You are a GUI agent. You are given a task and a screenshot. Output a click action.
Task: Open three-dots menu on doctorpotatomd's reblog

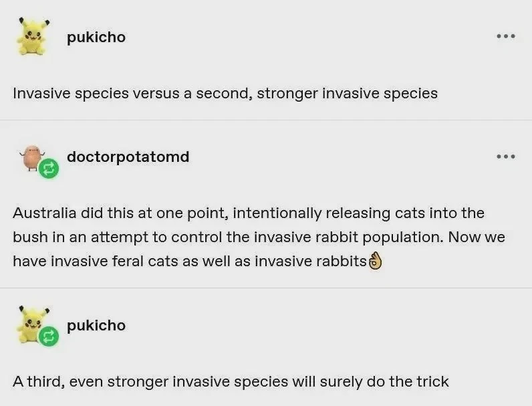tap(505, 157)
